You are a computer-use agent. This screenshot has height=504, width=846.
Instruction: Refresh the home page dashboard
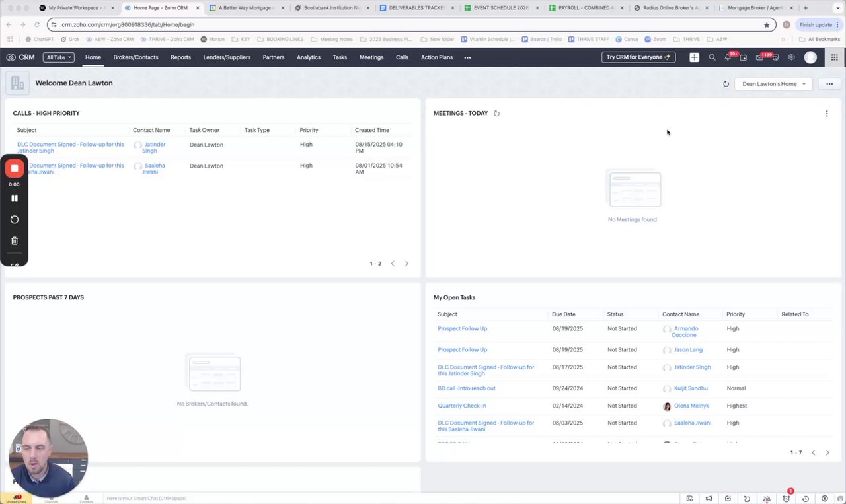tap(726, 84)
